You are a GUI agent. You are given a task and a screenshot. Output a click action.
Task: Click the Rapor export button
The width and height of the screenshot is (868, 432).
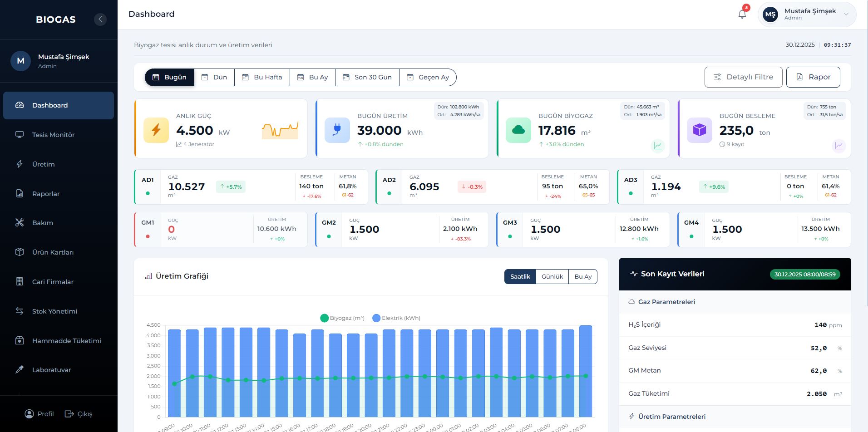pyautogui.click(x=813, y=77)
